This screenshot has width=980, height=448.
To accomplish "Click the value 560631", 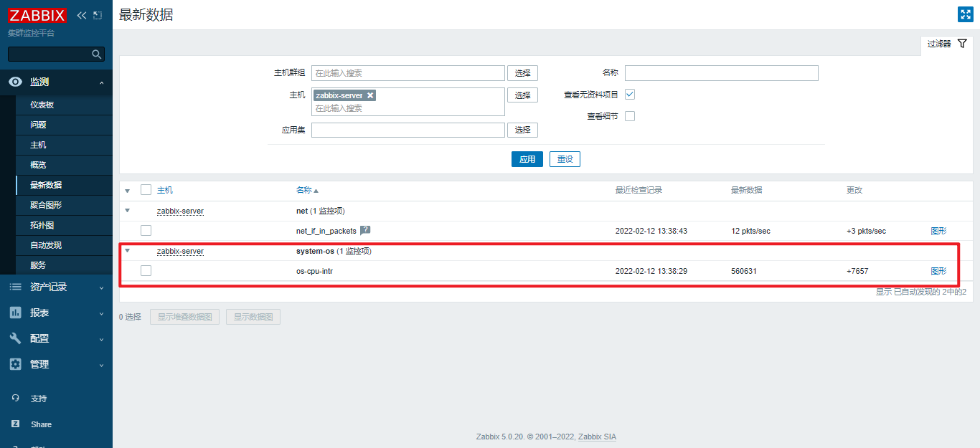I will click(x=744, y=271).
